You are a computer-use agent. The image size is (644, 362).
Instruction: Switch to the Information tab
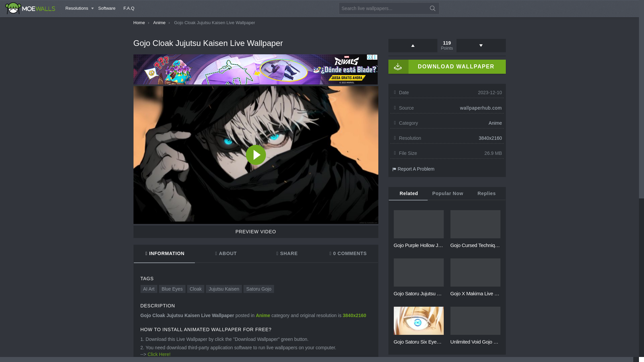pos(164,254)
